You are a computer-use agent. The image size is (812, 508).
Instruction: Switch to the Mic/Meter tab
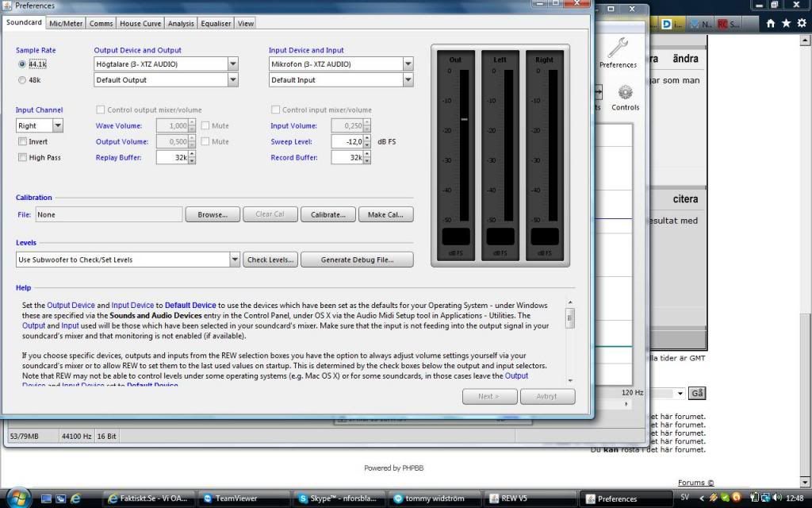point(66,24)
